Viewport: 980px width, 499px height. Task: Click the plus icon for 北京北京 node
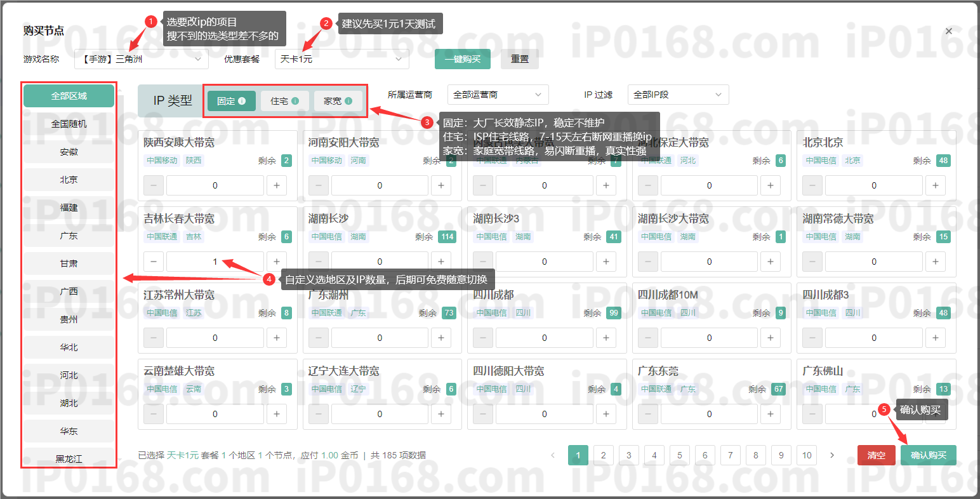936,185
